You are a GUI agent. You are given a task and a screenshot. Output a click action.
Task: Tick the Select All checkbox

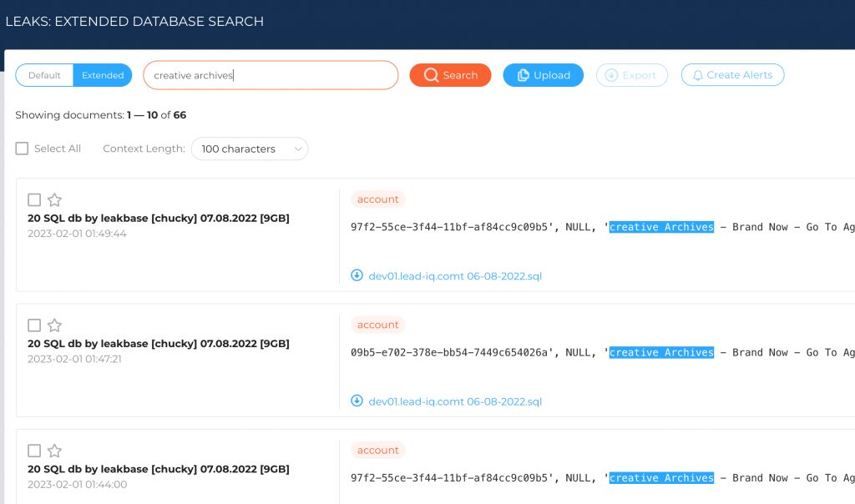coord(22,149)
